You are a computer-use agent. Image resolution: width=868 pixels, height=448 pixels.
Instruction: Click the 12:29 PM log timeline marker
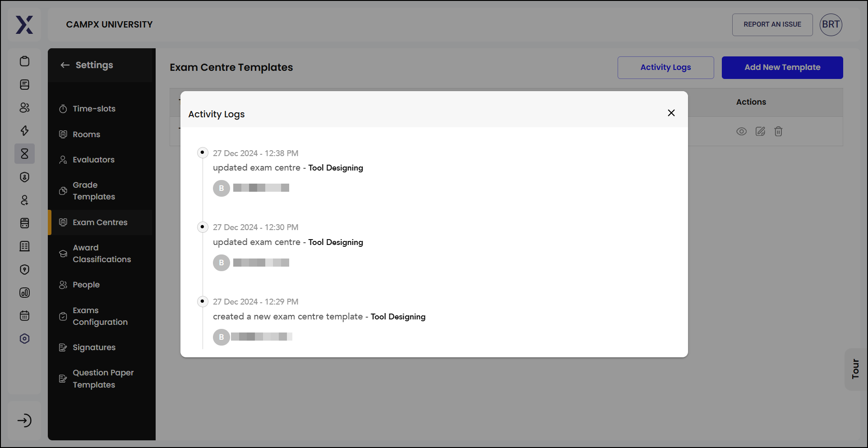pos(203,301)
